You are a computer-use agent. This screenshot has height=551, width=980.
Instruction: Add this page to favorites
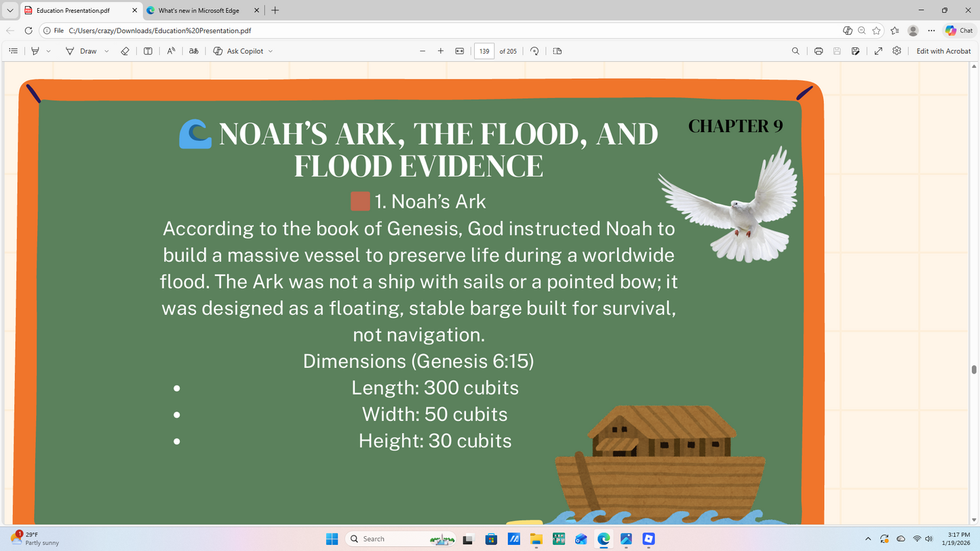[876, 30]
